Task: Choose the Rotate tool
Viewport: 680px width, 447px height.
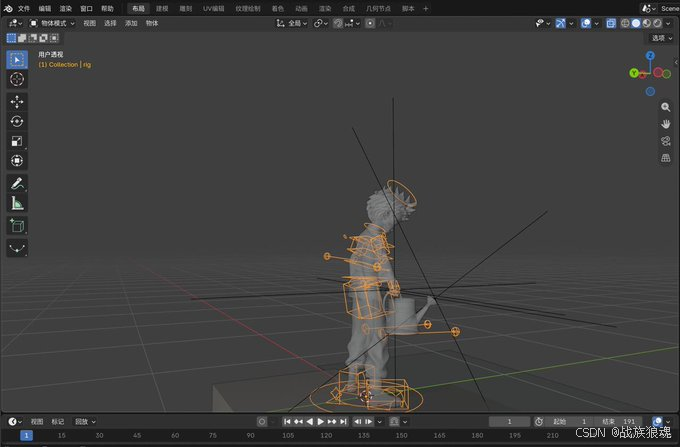Action: (x=17, y=121)
